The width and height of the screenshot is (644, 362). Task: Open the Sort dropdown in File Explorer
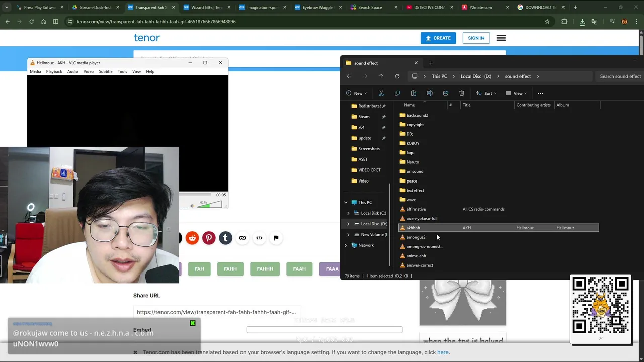pos(487,93)
